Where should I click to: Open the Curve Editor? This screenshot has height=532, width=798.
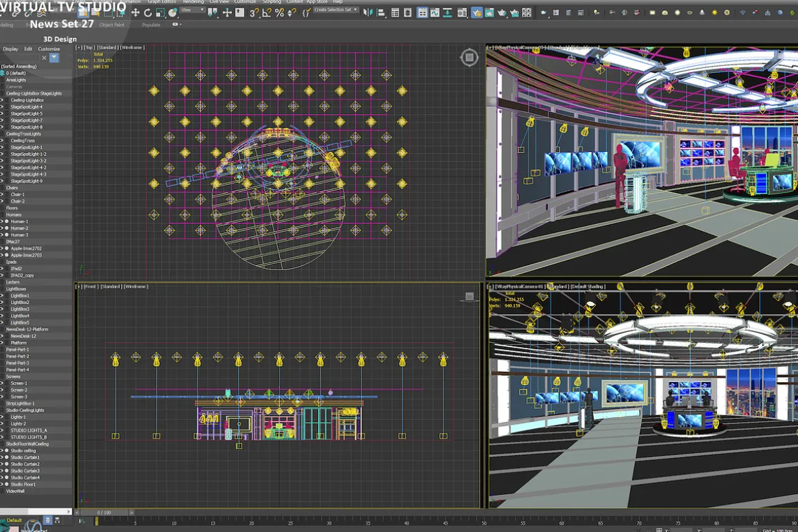coord(435,12)
